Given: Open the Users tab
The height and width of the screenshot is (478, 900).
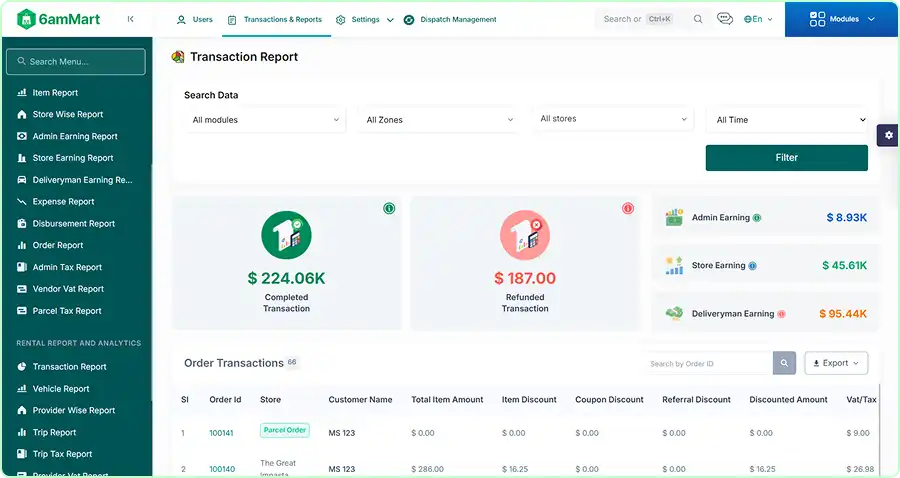Looking at the screenshot, I should point(195,20).
